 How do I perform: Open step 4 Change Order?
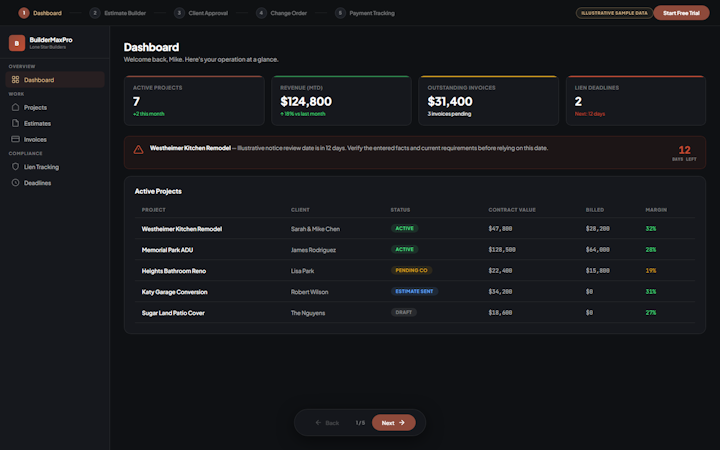(281, 13)
